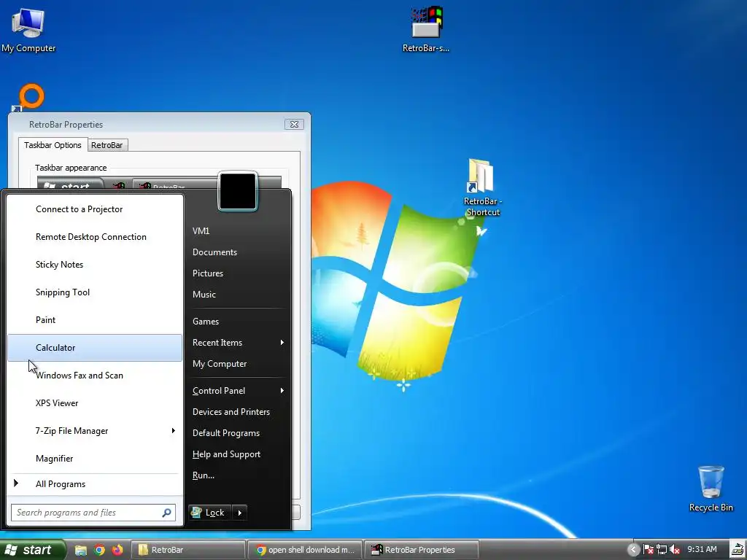Open Default Programs

pos(239,433)
